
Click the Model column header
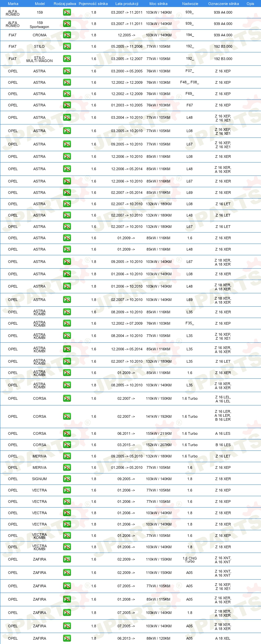pyautogui.click(x=40, y=4)
